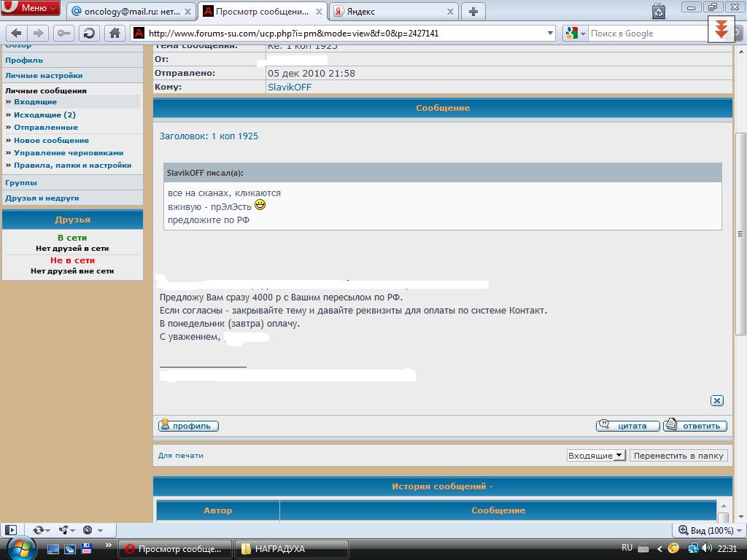Image resolution: width=747 pixels, height=560 pixels.
Task: Go to the home page icon
Action: tap(115, 34)
